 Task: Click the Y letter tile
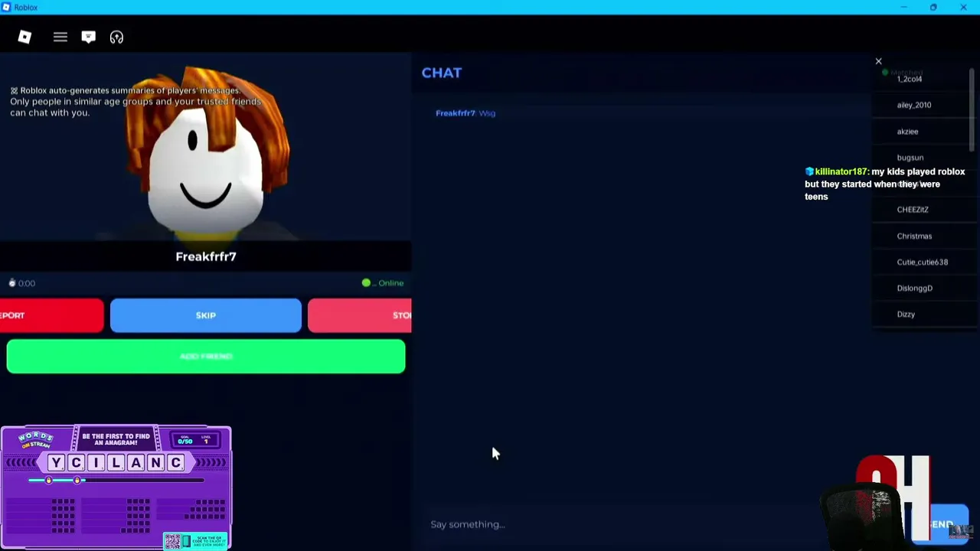[x=56, y=462]
